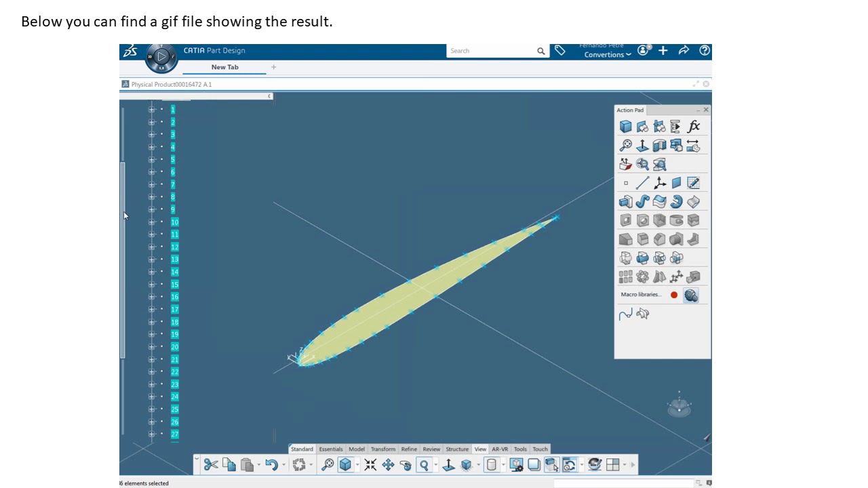Click the red macro record dot
This screenshot has height=488, width=868.
click(673, 294)
